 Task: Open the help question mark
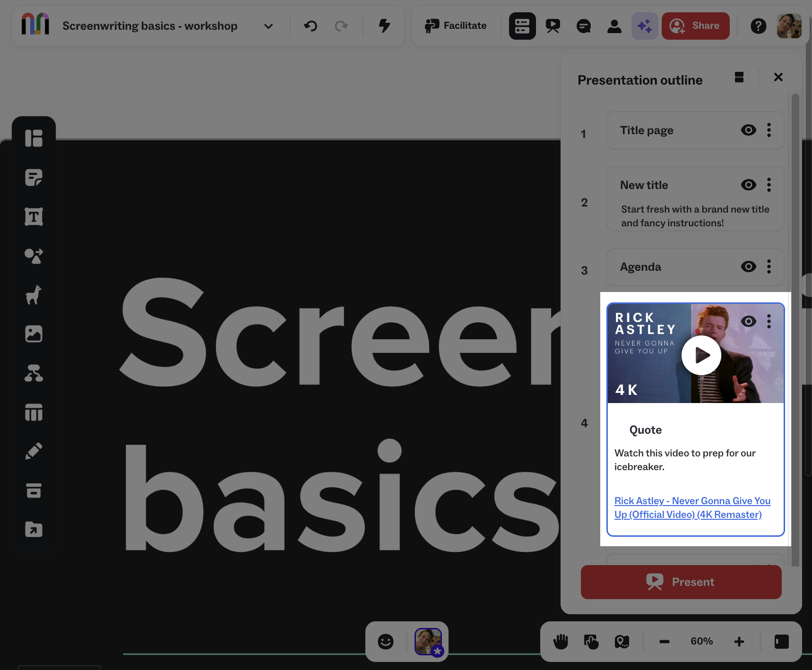click(759, 26)
